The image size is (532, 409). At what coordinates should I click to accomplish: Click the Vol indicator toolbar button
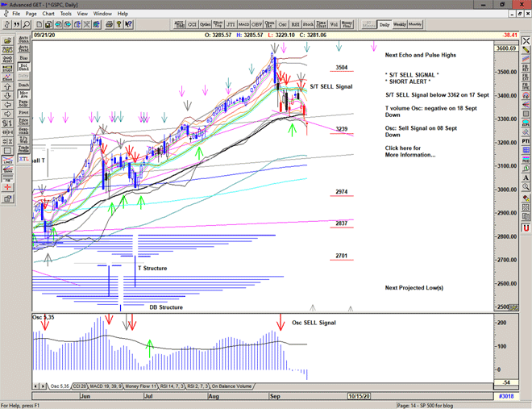click(335, 24)
